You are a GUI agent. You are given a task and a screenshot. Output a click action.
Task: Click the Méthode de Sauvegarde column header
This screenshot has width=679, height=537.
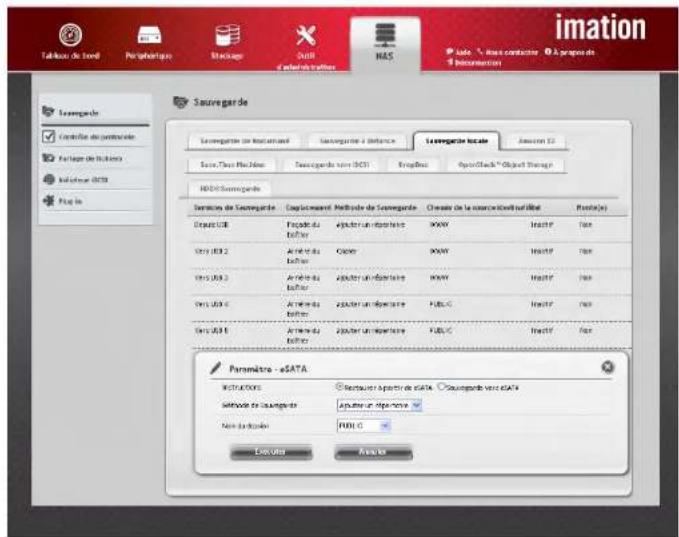pyautogui.click(x=375, y=208)
